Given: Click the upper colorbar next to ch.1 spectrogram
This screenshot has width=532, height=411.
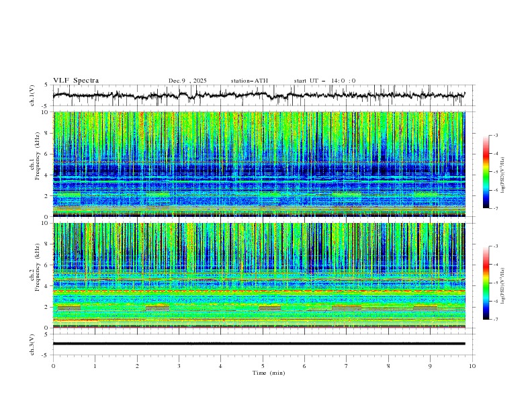Looking at the screenshot, I should coord(486,172).
